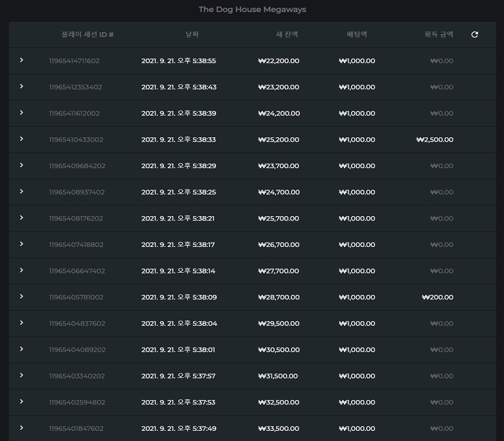Viewport: 504px width, 441px height.
Task: Expand session row 11965401847602
Action: [21, 428]
